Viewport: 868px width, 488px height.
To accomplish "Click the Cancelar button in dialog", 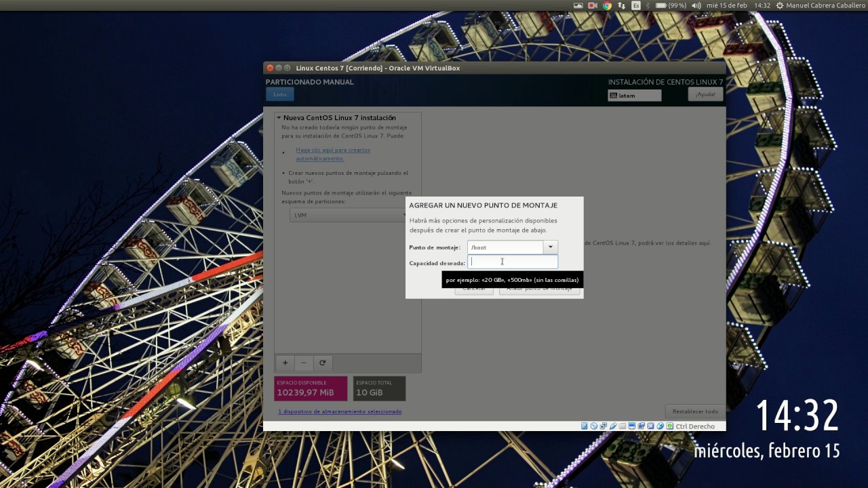I will coord(474,288).
